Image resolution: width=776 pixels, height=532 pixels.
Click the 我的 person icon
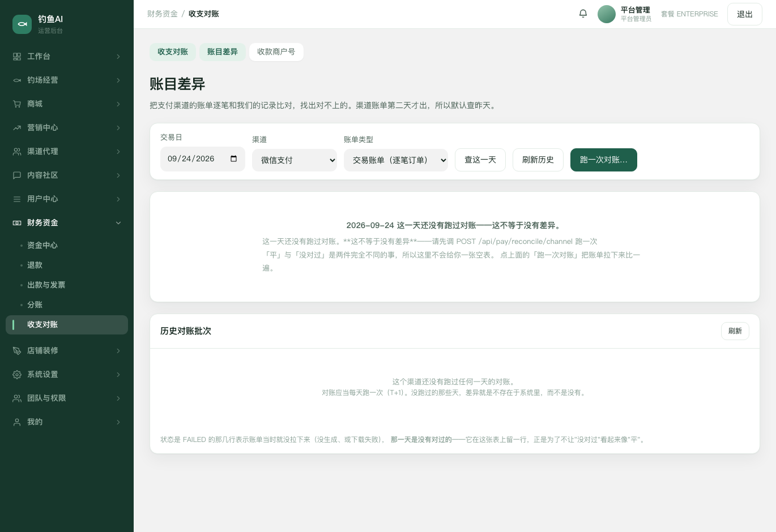(x=17, y=422)
